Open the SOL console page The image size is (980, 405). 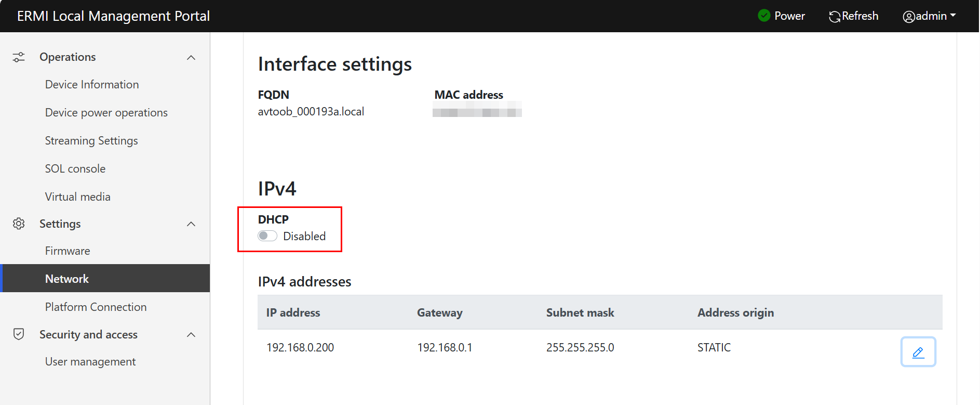pos(75,168)
